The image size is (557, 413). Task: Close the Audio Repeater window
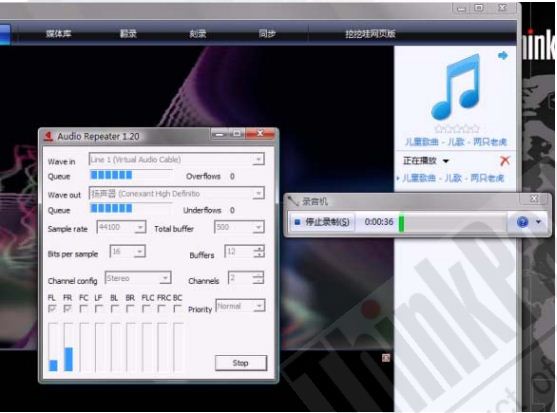click(x=260, y=134)
